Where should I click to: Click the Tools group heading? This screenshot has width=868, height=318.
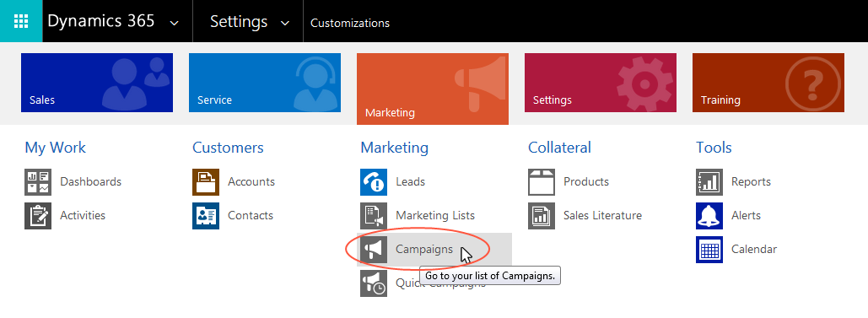point(714,148)
